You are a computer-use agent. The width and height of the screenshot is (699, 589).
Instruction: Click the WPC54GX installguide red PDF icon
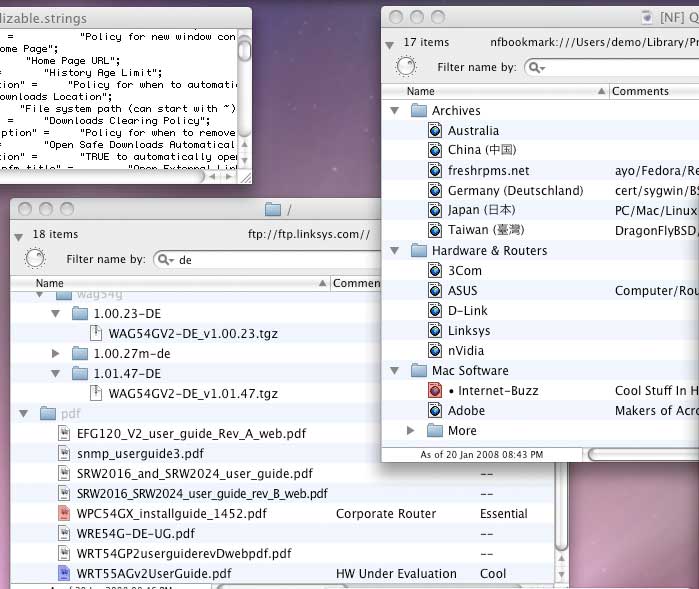tap(64, 514)
